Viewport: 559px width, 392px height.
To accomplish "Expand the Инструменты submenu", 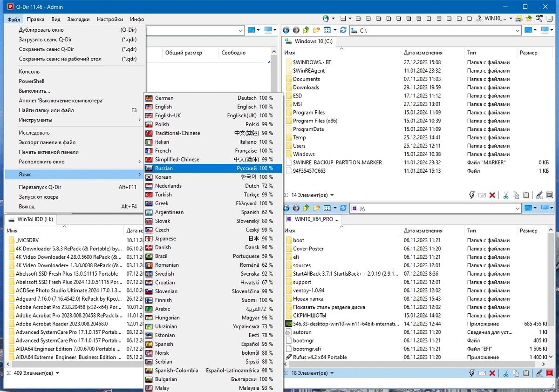I will (x=75, y=120).
